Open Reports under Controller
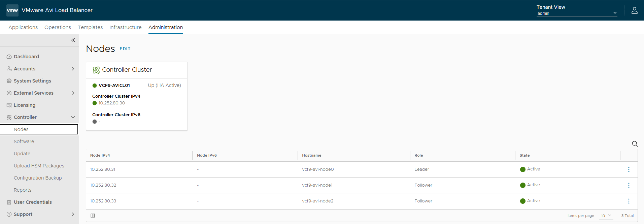Screen dimensions: 644x224 click(23, 190)
